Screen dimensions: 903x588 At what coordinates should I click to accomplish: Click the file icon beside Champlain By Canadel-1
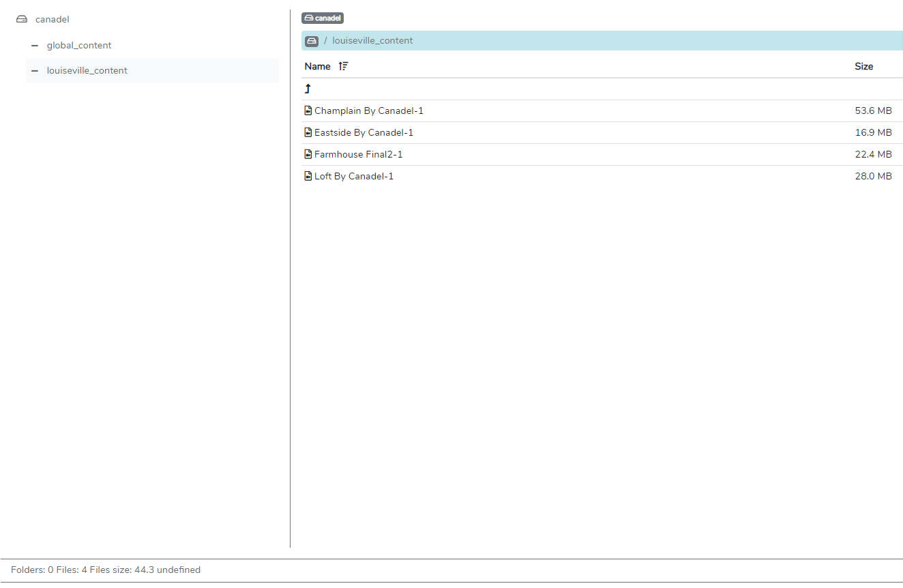[x=307, y=110]
